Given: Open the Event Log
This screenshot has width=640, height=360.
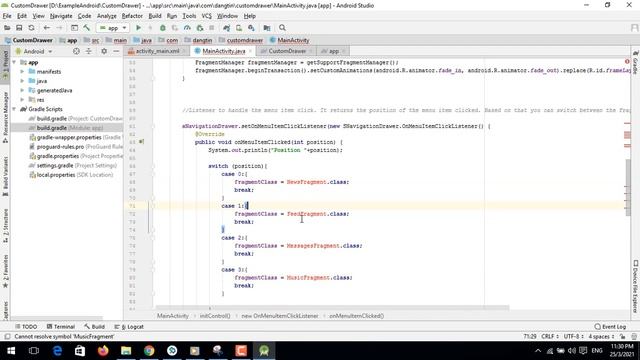Looking at the screenshot, I should 610,327.
